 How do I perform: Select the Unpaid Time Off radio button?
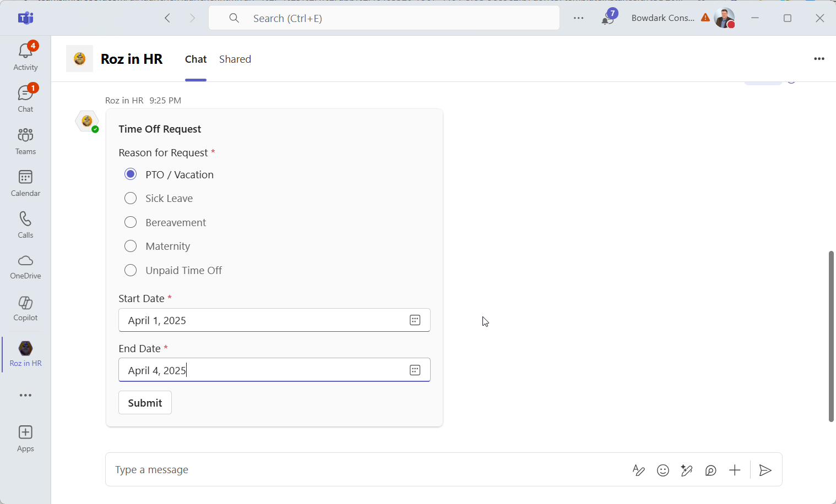131,270
